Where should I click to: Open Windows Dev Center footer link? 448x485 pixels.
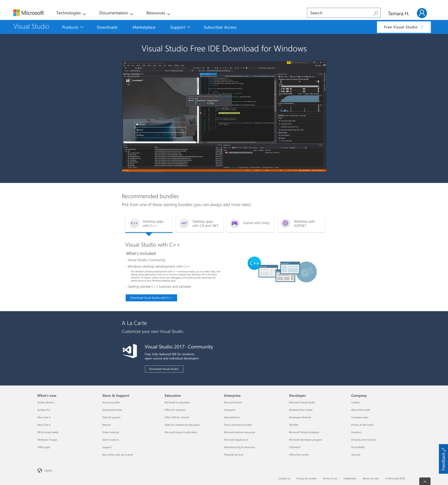click(301, 410)
